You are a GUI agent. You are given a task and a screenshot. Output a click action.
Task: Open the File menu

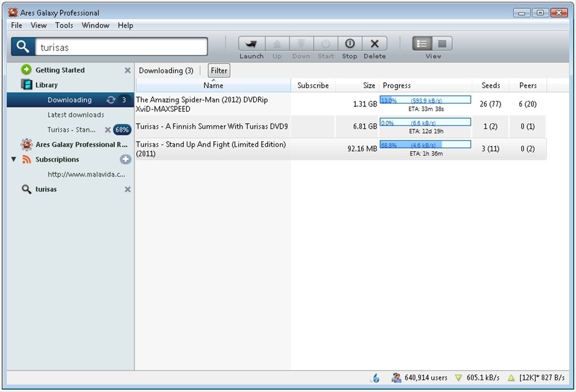pos(16,25)
